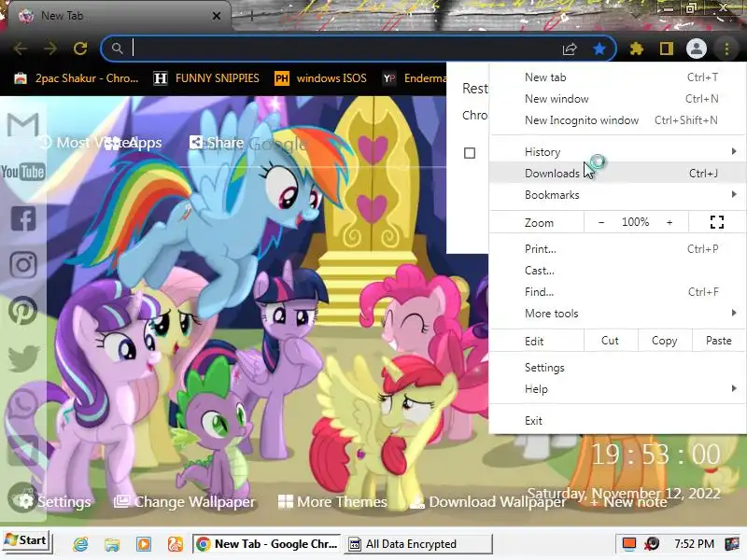Open 2pac Shakur bookmark
The height and width of the screenshot is (560, 747).
pyautogui.click(x=77, y=78)
